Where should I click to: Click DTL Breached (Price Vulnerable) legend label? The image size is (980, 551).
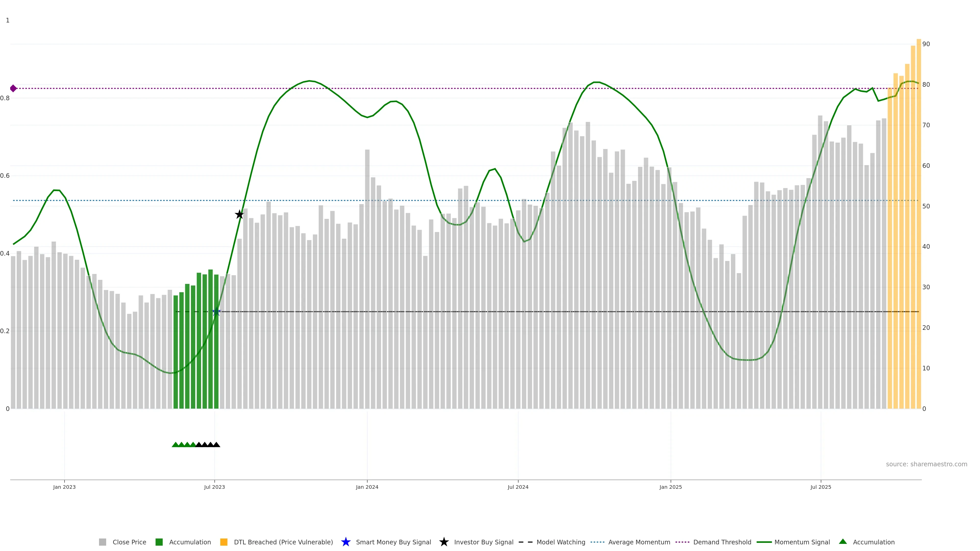[x=283, y=542]
